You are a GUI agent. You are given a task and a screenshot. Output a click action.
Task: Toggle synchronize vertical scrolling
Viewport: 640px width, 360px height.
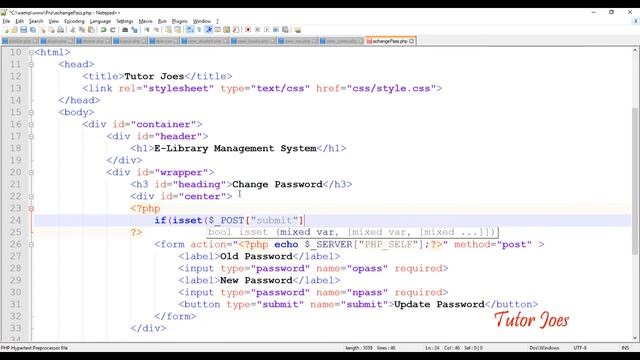[168, 30]
